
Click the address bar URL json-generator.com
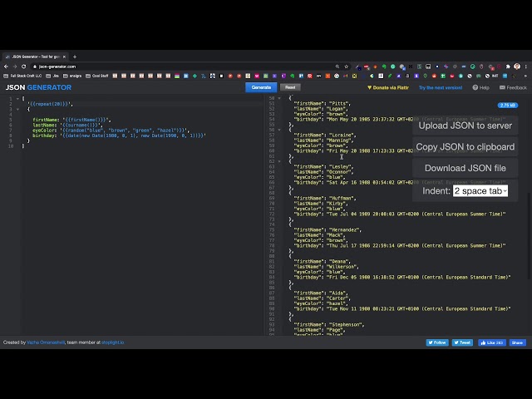[x=57, y=66]
